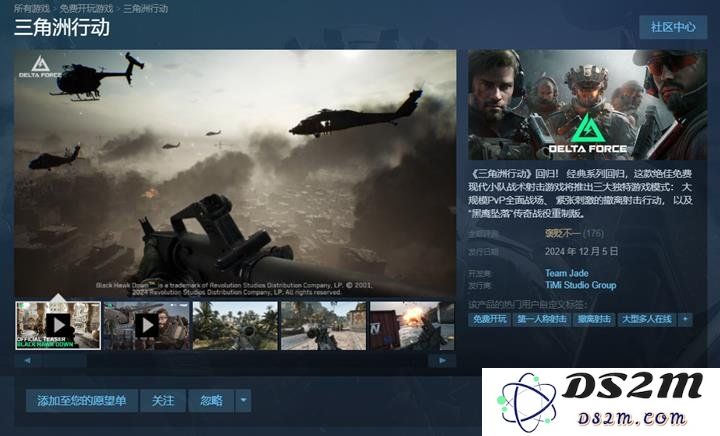Select the palm tree sniper scope screenshot thumbnail
720x436 pixels.
tap(235, 325)
